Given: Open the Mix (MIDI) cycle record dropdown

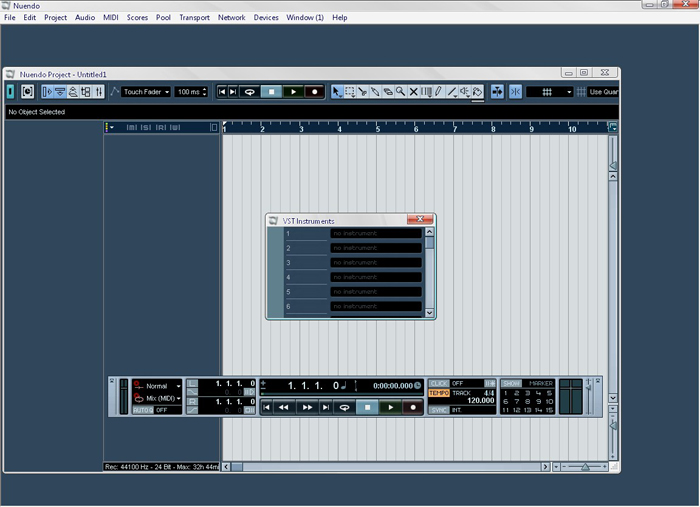Looking at the screenshot, I should pos(157,398).
